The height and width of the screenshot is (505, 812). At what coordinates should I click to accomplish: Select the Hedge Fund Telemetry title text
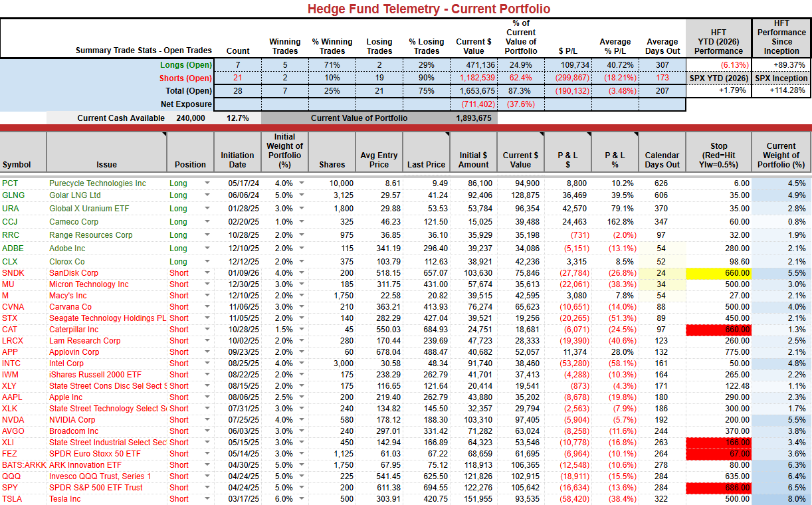pos(429,9)
